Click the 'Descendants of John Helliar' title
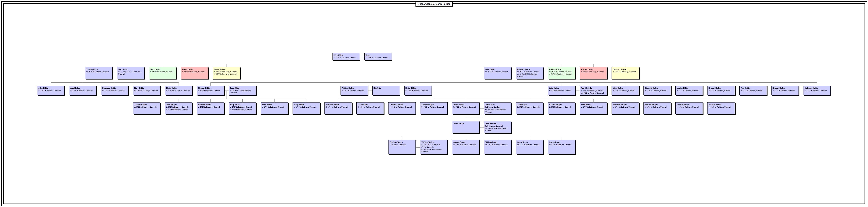 coord(434,4)
